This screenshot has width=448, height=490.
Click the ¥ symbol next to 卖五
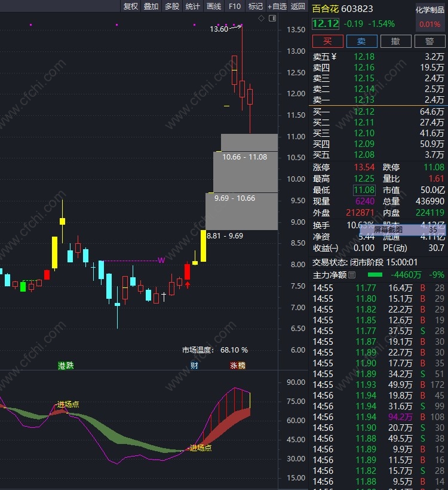334,57
